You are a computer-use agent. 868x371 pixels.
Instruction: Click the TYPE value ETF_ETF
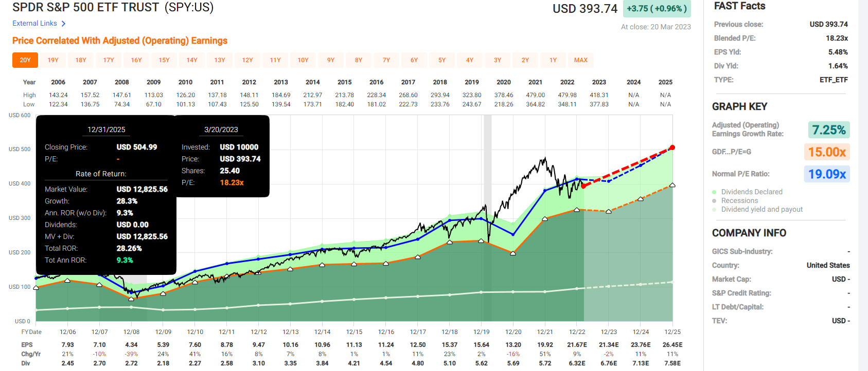834,80
